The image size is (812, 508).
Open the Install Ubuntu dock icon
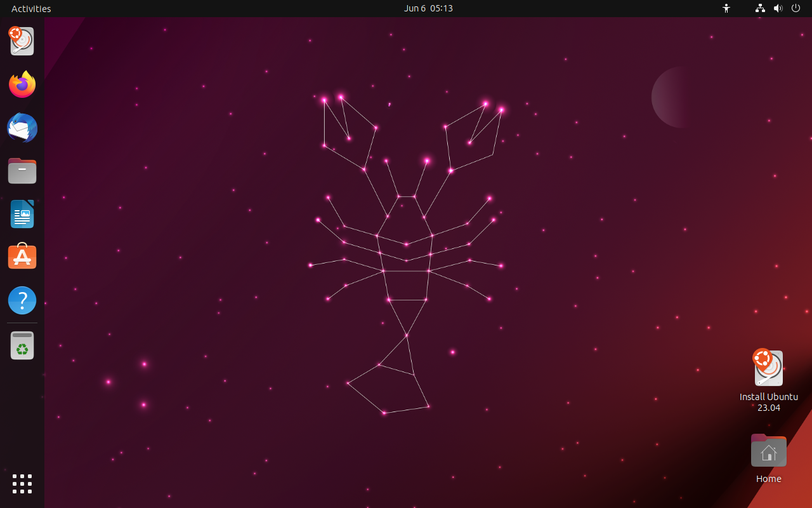pos(22,41)
